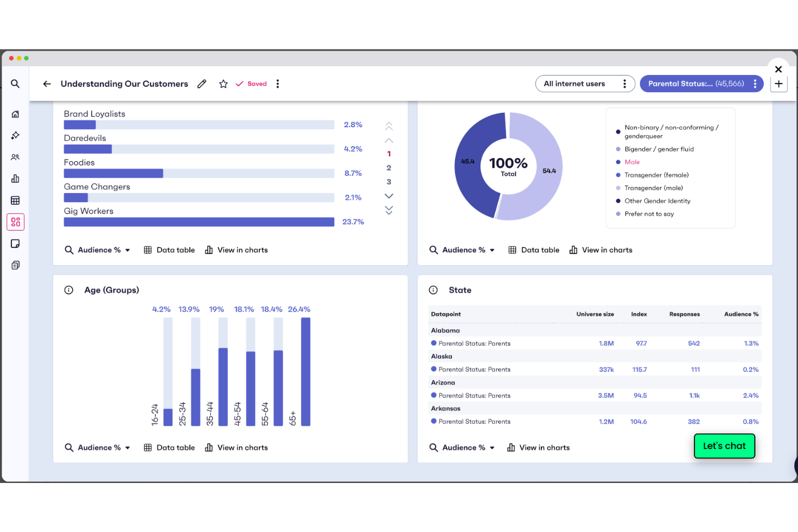The width and height of the screenshot is (798, 532).
Task: View Age Groups in charts
Action: [x=236, y=447]
